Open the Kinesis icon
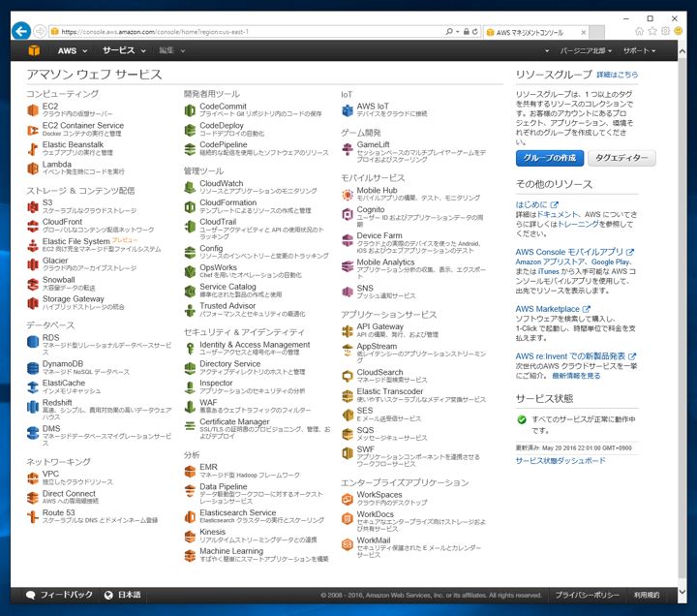This screenshot has height=616, width=697. click(x=191, y=536)
